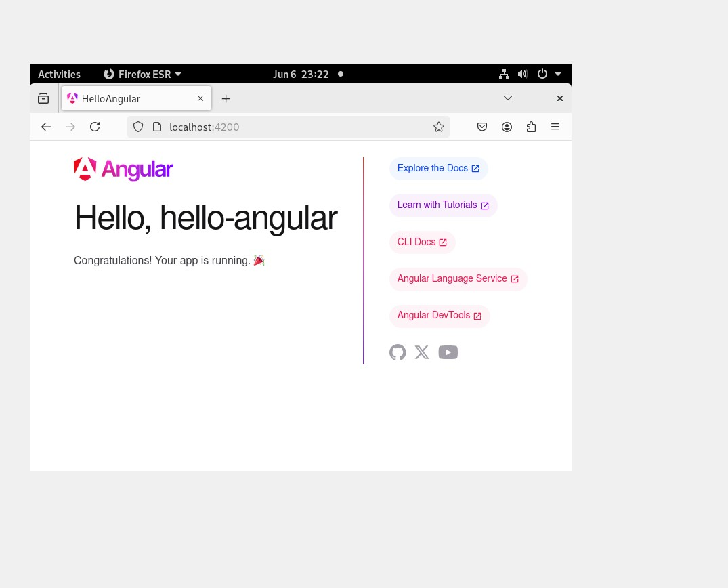The image size is (728, 588).
Task: Expand the list all tabs chevron
Action: [508, 98]
